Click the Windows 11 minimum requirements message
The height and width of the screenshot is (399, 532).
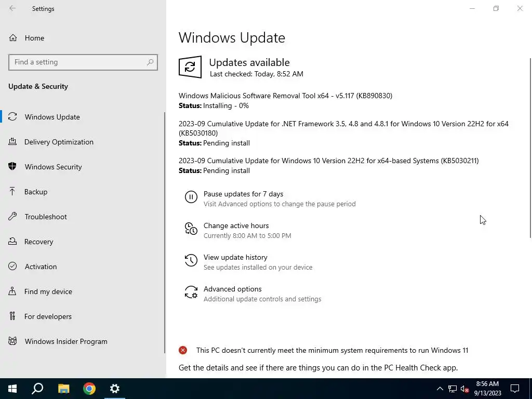click(x=332, y=350)
